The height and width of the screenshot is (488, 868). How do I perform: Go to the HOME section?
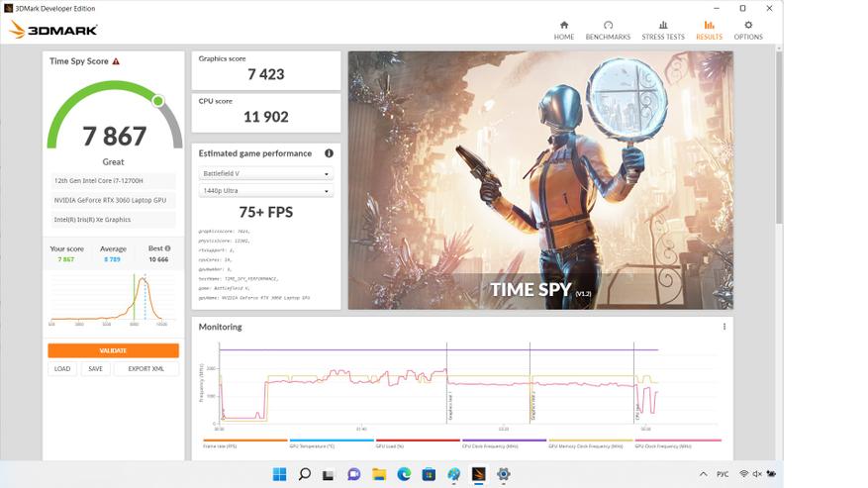(x=563, y=31)
